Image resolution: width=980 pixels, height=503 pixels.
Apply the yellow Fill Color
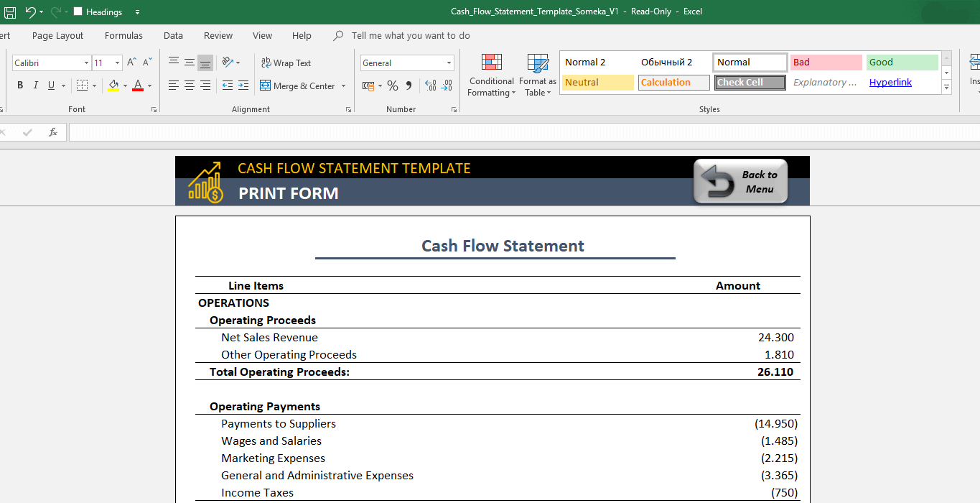[113, 86]
